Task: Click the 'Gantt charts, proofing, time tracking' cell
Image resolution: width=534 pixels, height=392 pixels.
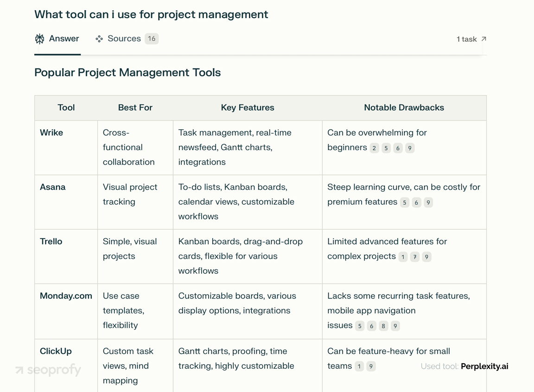Action: tap(248, 366)
